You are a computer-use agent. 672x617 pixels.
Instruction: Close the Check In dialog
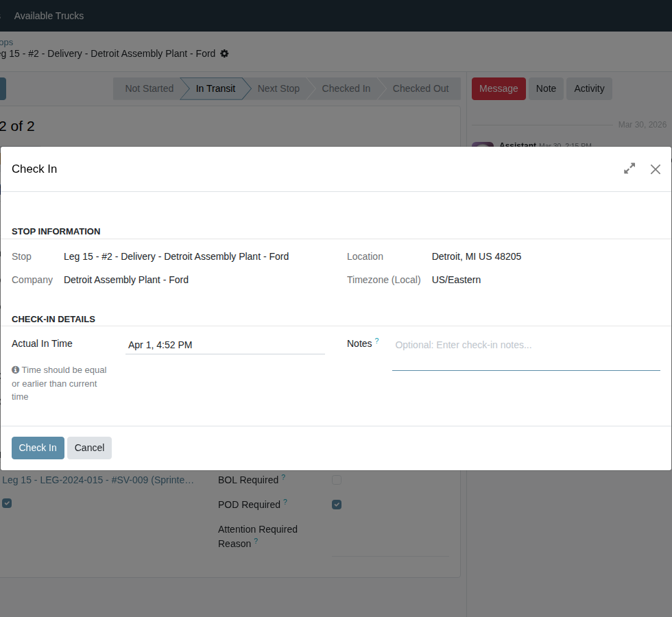(656, 169)
